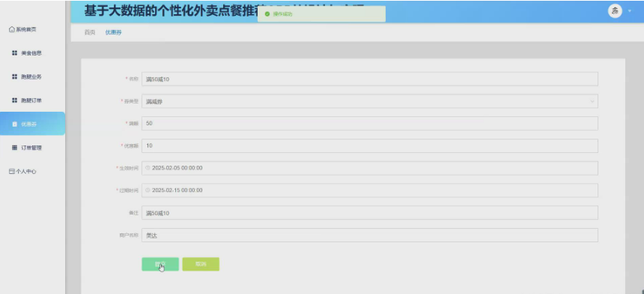Click the 取消 button
Screen dimensions: 644x294
pyautogui.click(x=201, y=264)
